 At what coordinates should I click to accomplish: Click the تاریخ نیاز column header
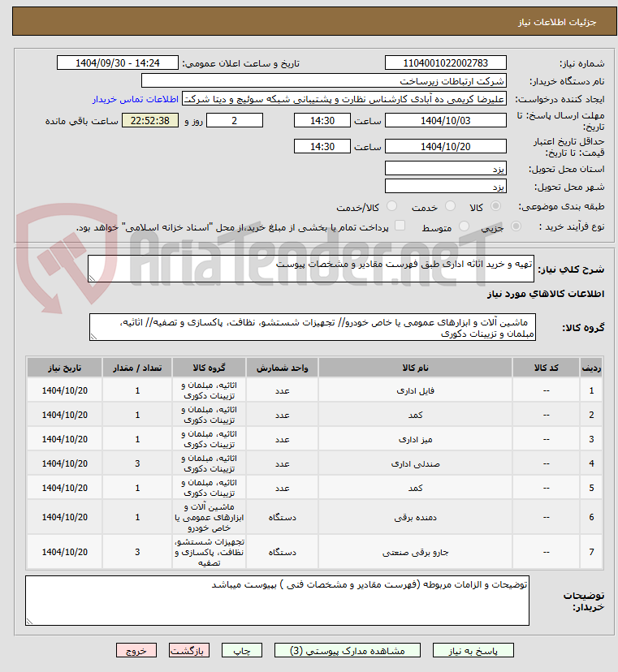pos(65,368)
